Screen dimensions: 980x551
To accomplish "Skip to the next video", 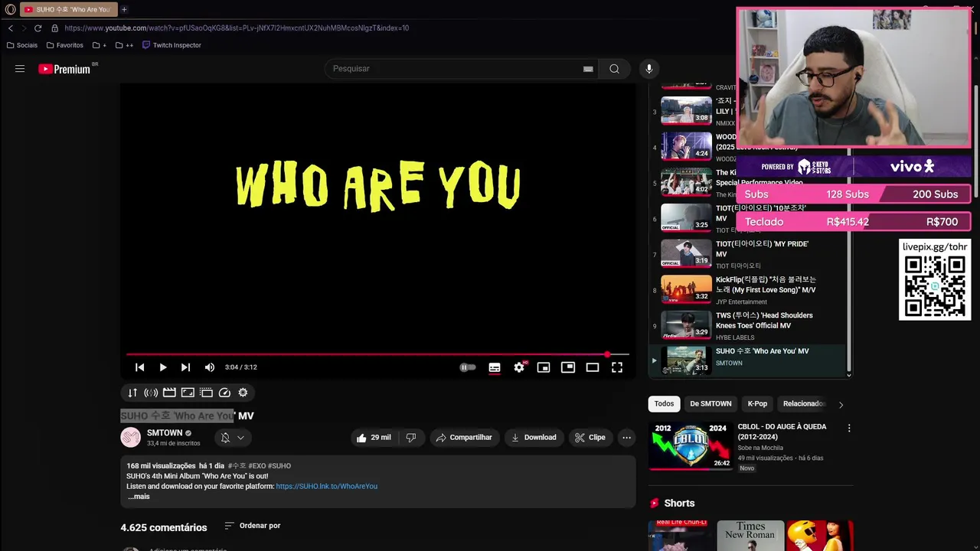I will point(185,367).
